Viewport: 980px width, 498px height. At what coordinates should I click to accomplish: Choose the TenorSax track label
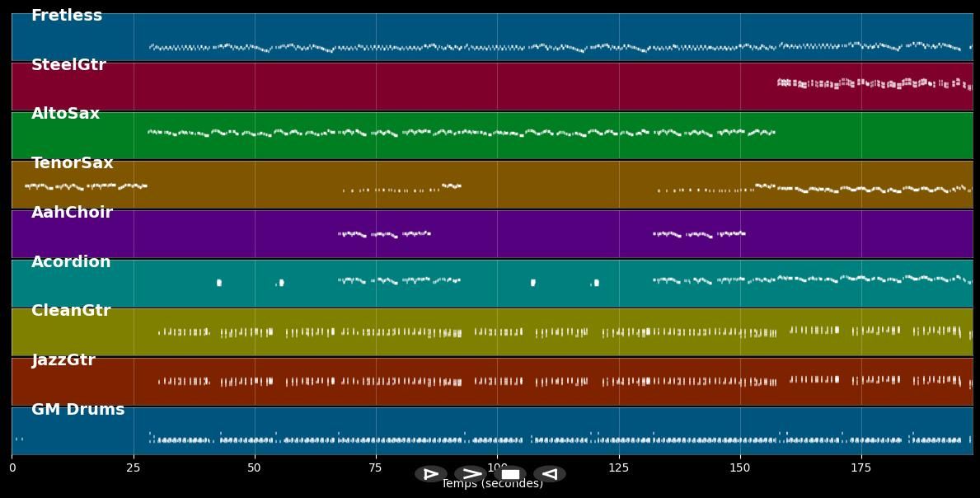(72, 163)
